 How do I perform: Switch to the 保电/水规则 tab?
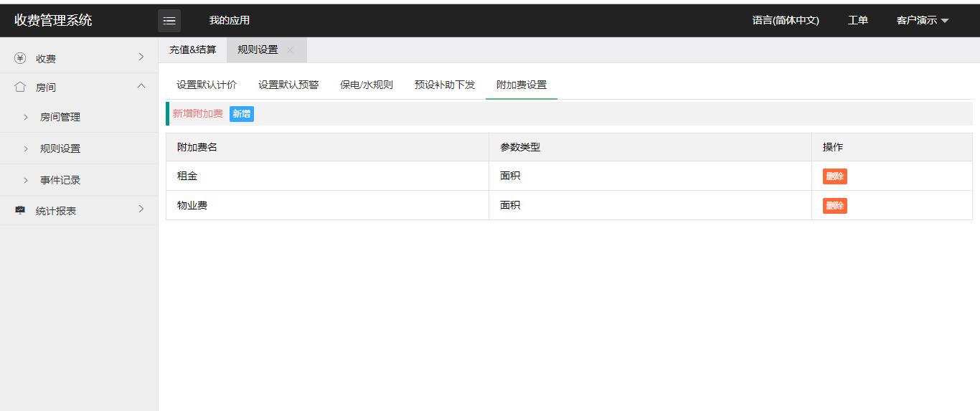367,85
